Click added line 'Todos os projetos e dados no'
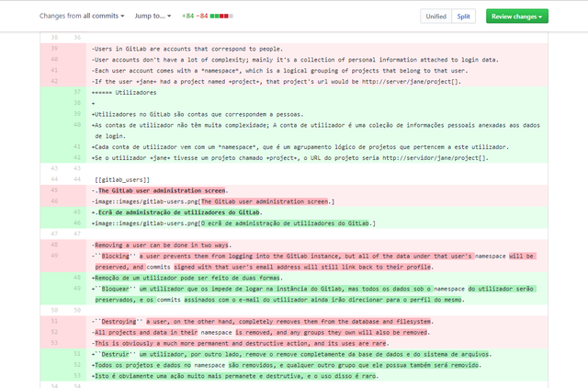Image resolution: width=588 pixels, height=388 pixels. pyautogui.click(x=286, y=365)
